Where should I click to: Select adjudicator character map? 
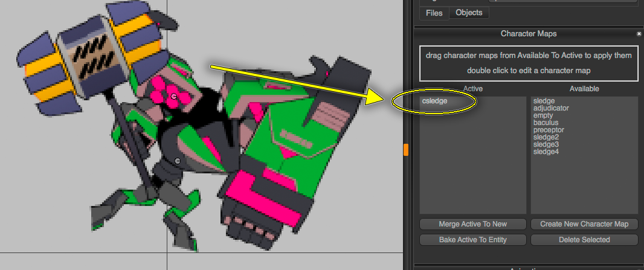coord(551,108)
